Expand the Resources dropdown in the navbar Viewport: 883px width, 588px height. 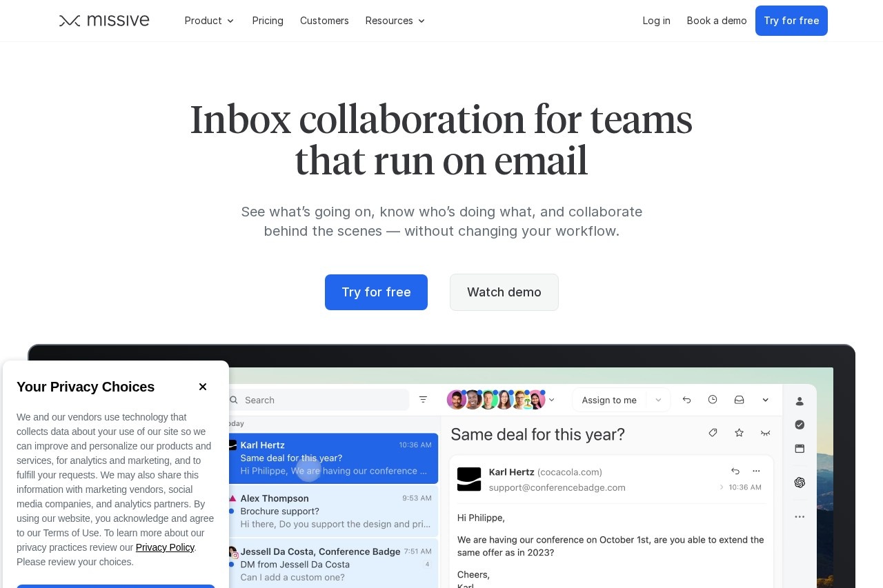pyautogui.click(x=395, y=21)
